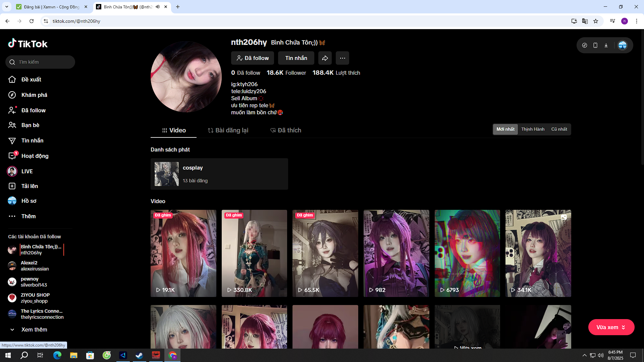644x362 pixels.
Task: Click the download app icon top right
Action: 606,45
